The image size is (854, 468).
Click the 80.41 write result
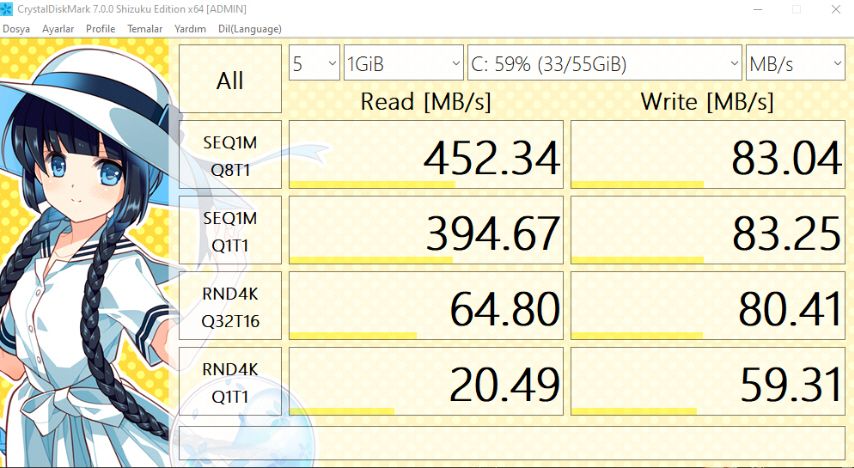(708, 306)
